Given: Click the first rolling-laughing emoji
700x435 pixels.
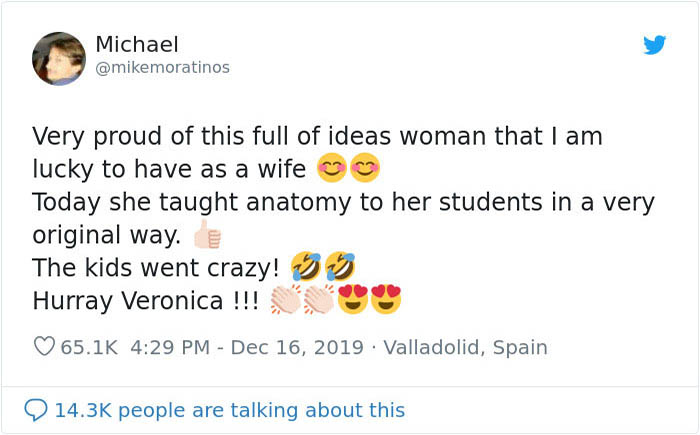Looking at the screenshot, I should coord(306,267).
